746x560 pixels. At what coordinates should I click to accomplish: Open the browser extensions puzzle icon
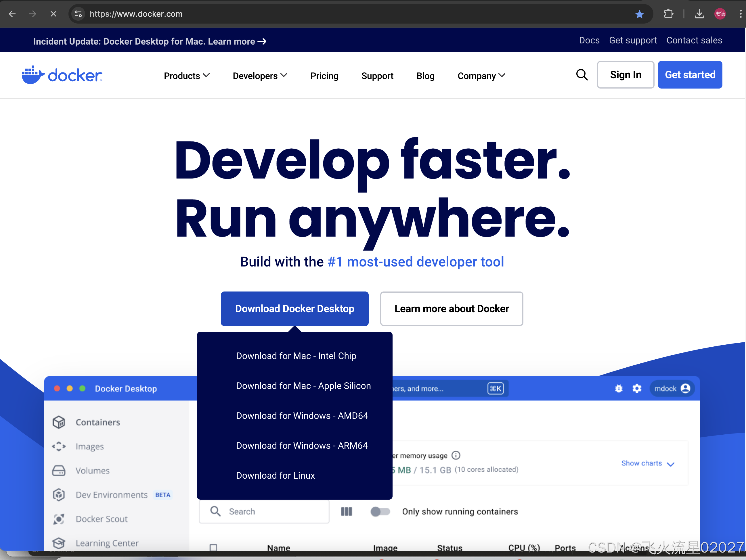(x=668, y=14)
